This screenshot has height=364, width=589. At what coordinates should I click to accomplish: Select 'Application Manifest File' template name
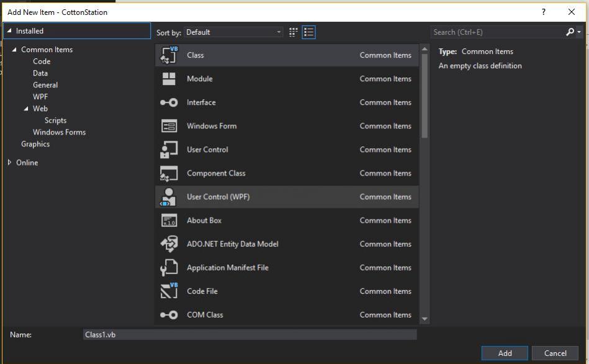tap(228, 267)
